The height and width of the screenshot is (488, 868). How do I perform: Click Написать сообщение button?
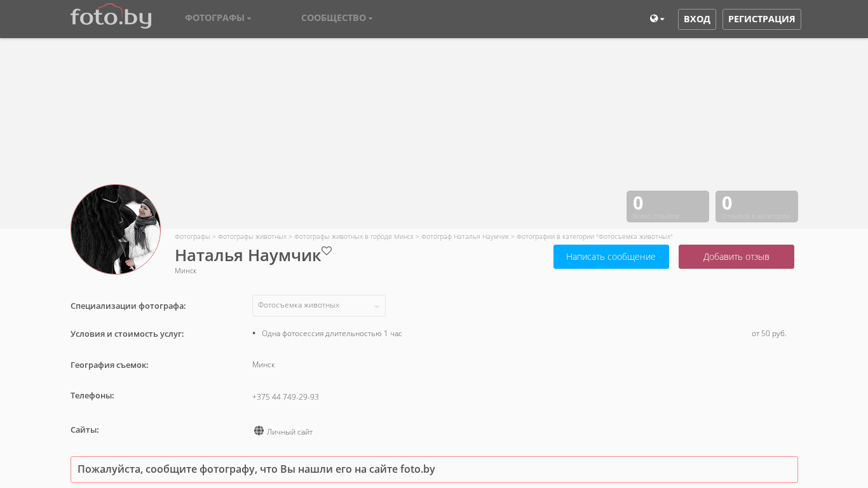click(611, 257)
